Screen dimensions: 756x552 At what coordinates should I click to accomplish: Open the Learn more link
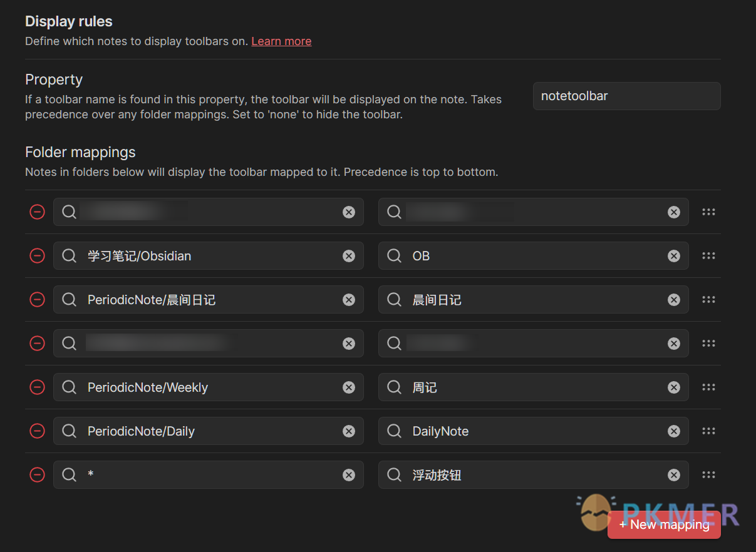[281, 41]
